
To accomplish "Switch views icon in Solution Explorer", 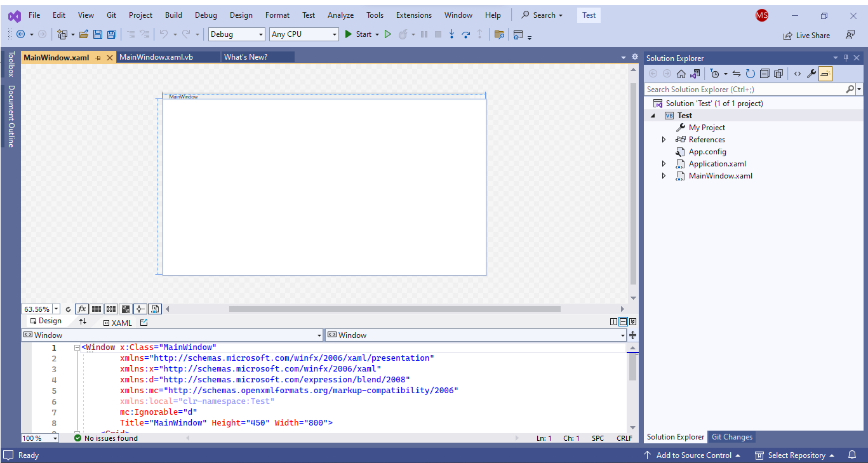I will [x=695, y=74].
